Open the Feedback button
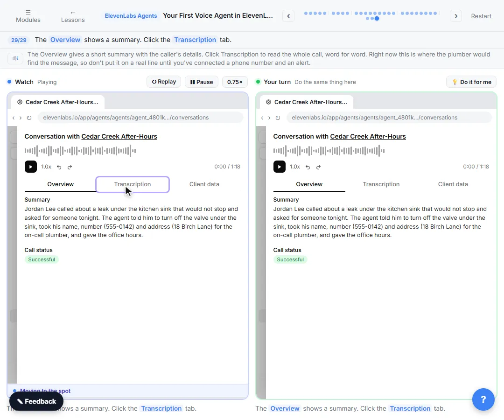 [x=36, y=401]
